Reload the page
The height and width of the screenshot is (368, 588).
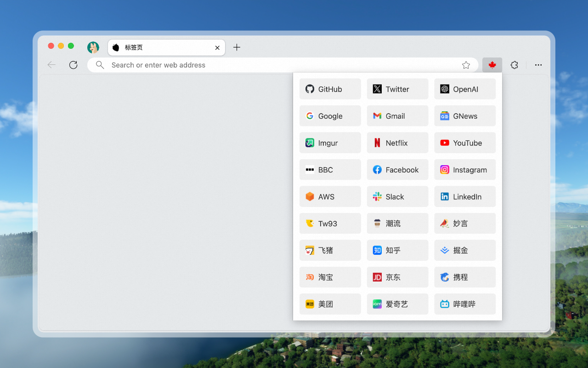73,65
